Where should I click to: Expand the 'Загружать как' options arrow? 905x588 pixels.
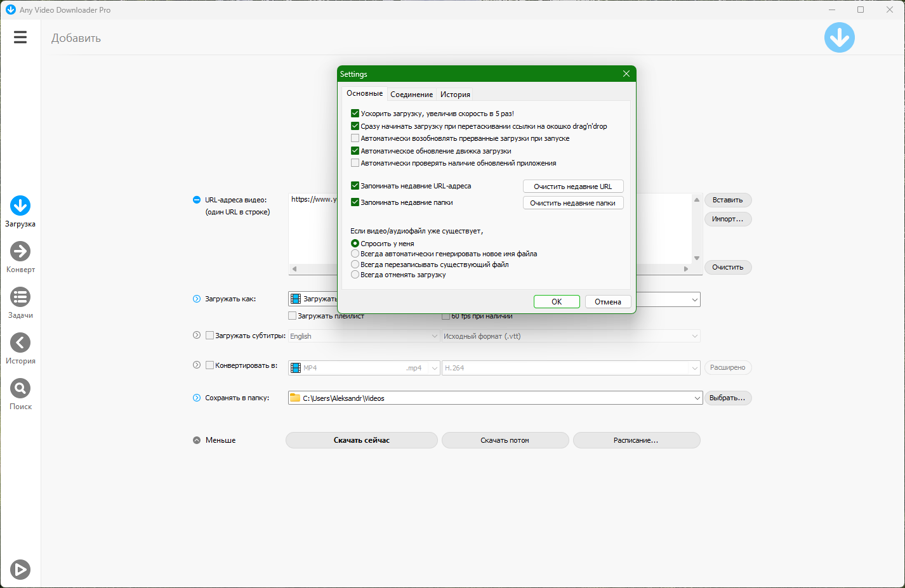[197, 299]
